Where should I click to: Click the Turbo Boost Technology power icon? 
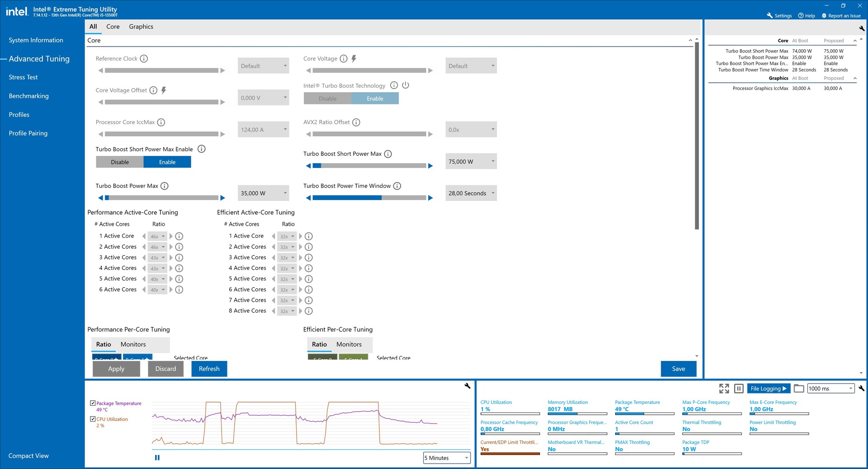pyautogui.click(x=406, y=85)
